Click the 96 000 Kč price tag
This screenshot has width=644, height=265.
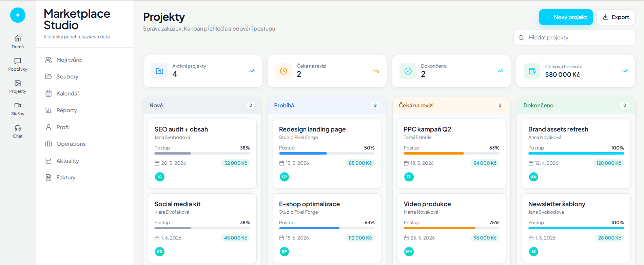coord(485,238)
